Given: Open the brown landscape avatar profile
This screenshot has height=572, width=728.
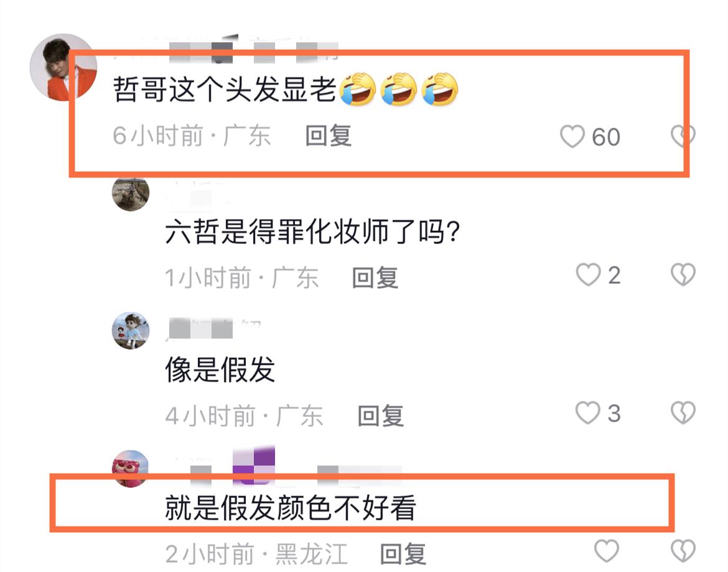Looking at the screenshot, I should point(131,193).
